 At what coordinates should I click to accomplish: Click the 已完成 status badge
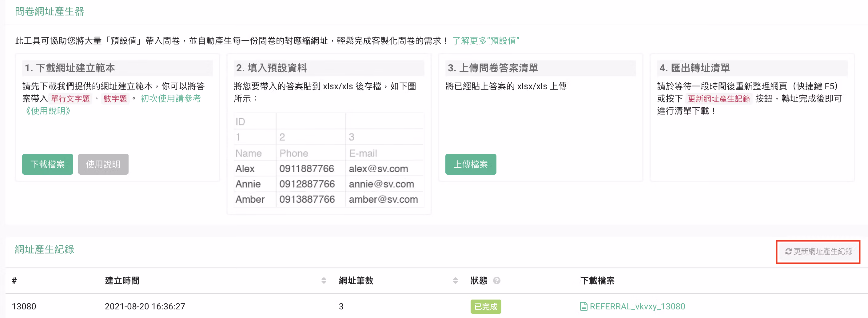coord(486,307)
